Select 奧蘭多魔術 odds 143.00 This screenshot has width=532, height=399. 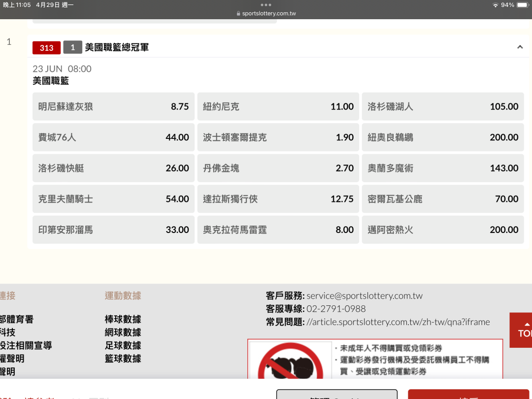point(443,168)
